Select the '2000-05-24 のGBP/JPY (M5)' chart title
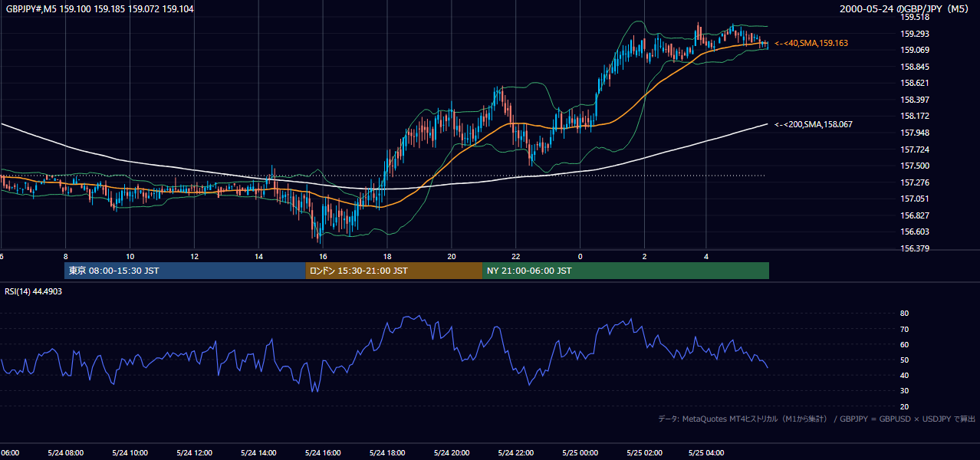 pos(906,9)
